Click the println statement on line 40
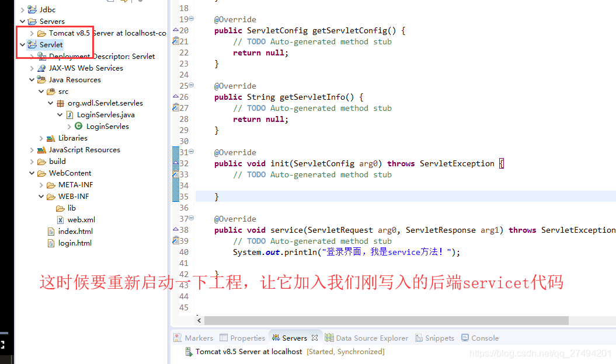 coord(346,252)
